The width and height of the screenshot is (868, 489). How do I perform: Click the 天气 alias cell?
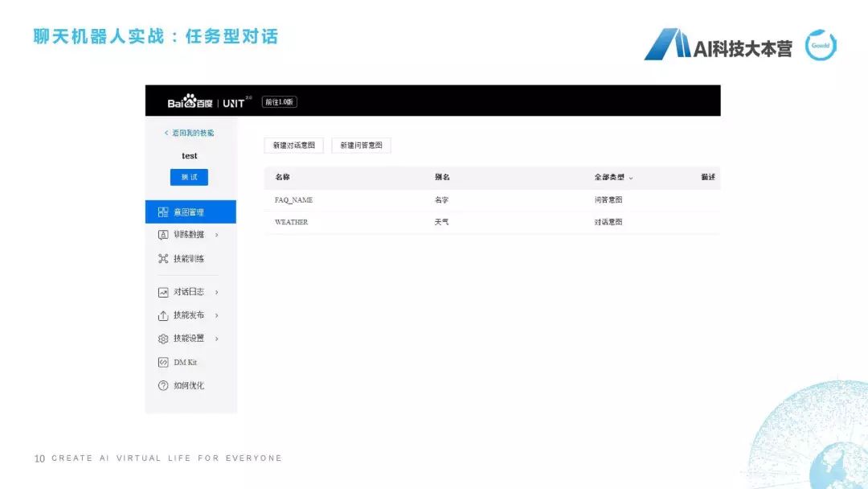point(442,222)
